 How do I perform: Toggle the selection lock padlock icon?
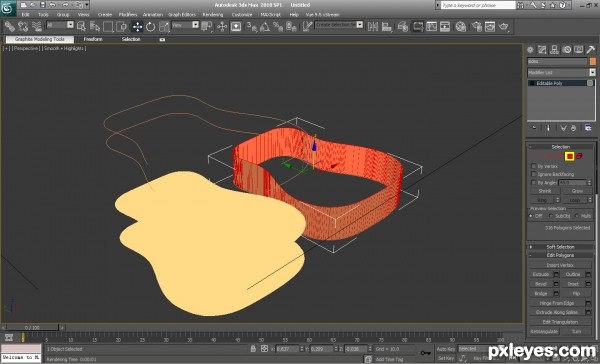pyautogui.click(x=253, y=349)
